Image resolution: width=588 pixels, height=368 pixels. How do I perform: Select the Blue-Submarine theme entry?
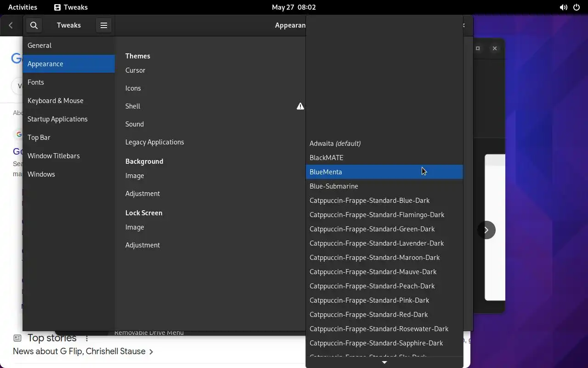click(334, 186)
